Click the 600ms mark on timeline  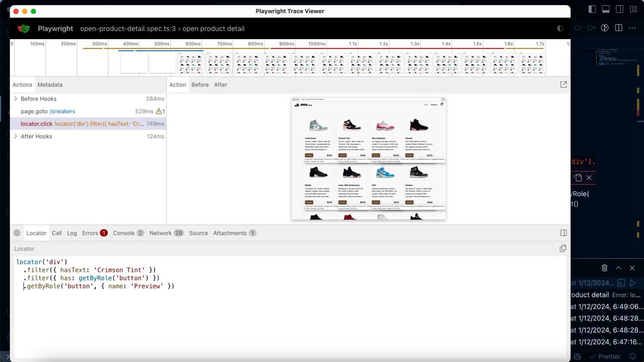click(x=193, y=44)
